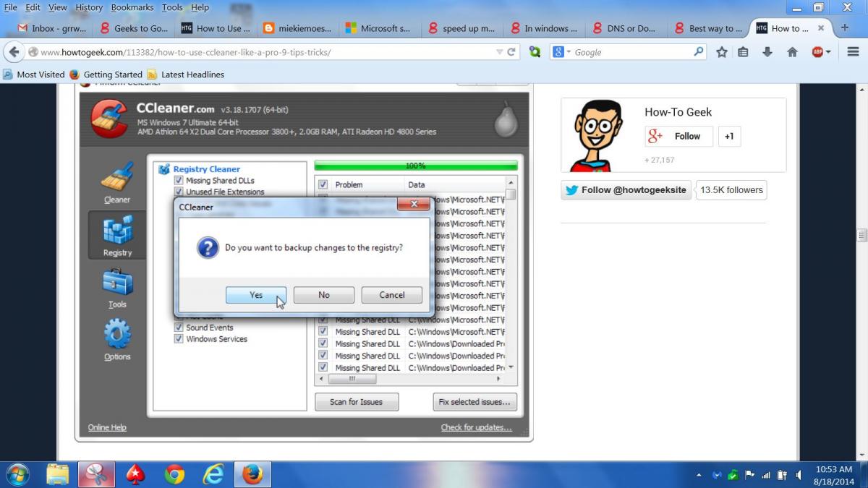Select the Registry icon in the CCleaner sidebar
Image resolution: width=868 pixels, height=488 pixels.
click(117, 231)
